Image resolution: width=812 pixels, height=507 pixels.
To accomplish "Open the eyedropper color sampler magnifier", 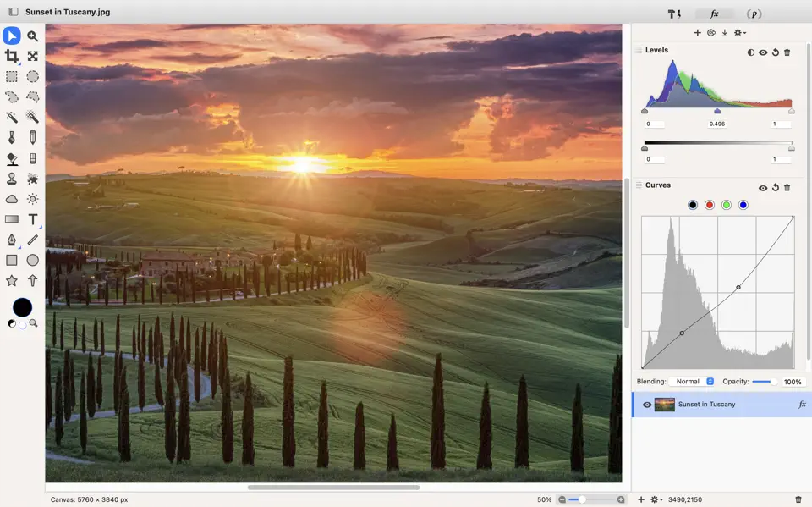I will tap(34, 323).
